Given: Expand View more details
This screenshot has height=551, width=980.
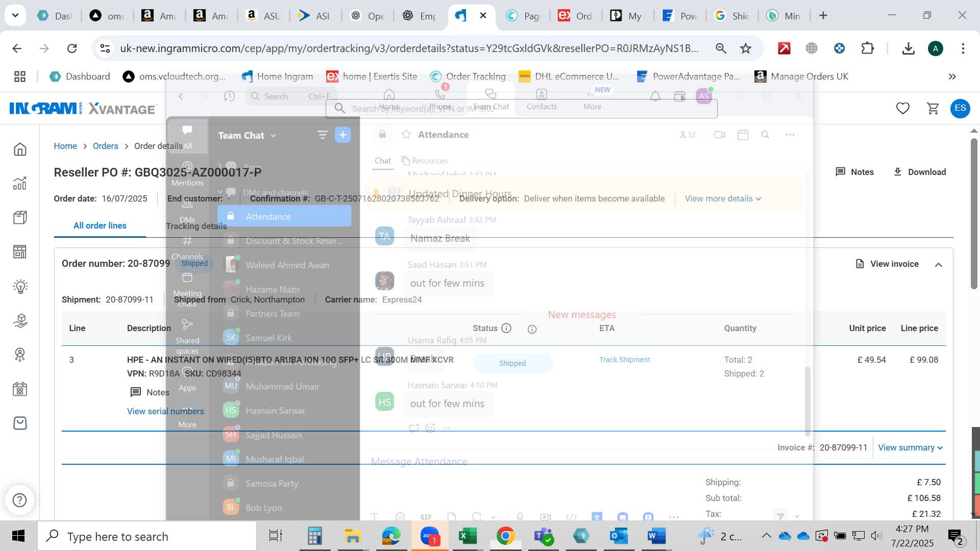Looking at the screenshot, I should click(x=723, y=198).
